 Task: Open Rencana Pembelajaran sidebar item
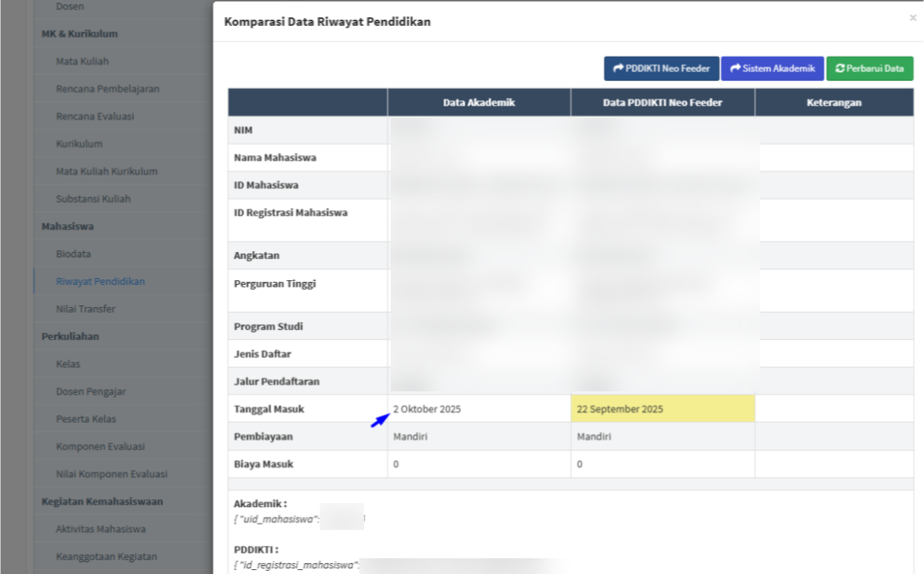[107, 89]
